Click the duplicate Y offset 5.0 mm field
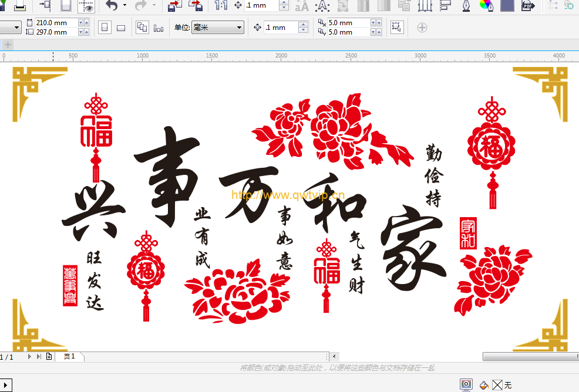 (348, 32)
